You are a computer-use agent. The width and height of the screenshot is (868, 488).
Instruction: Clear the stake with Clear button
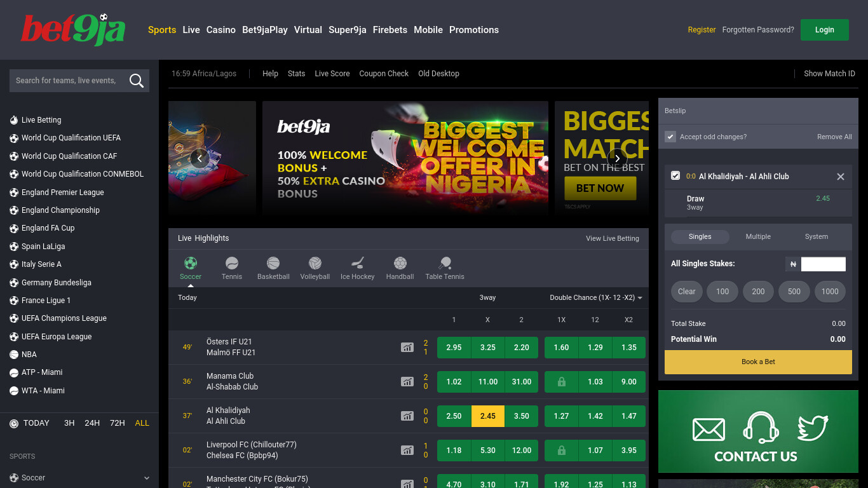click(687, 292)
